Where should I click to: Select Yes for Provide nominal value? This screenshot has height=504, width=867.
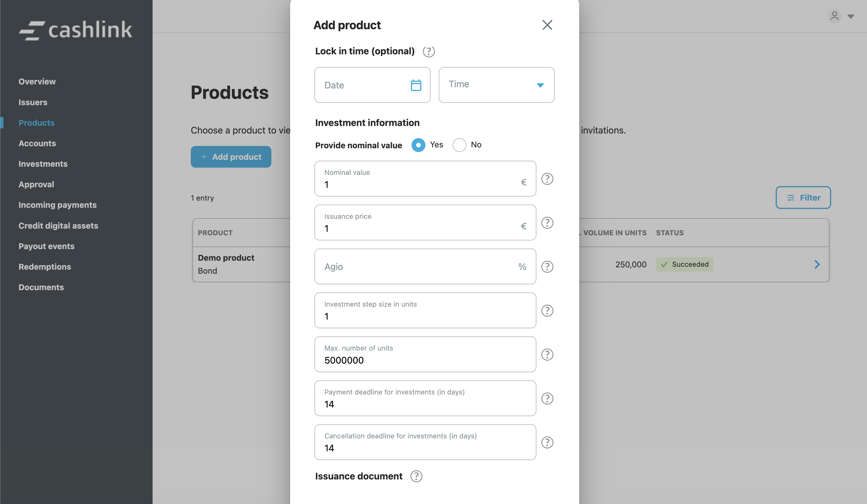(418, 145)
